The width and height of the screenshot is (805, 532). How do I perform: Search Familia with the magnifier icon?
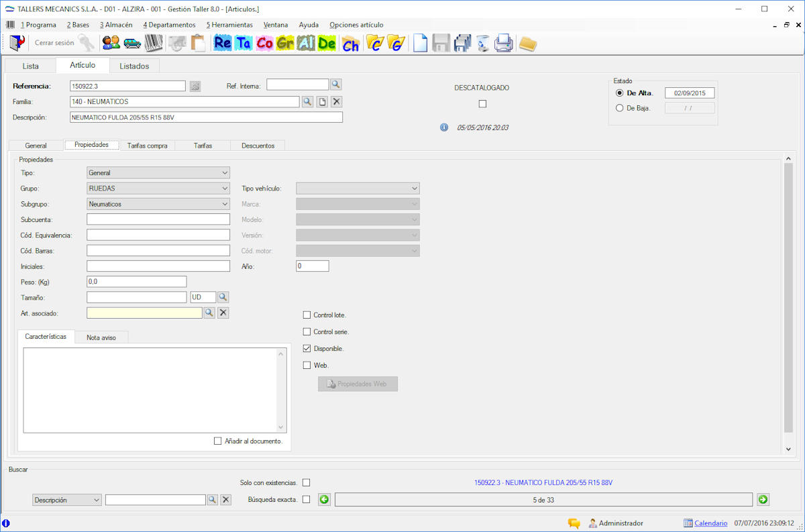[307, 101]
